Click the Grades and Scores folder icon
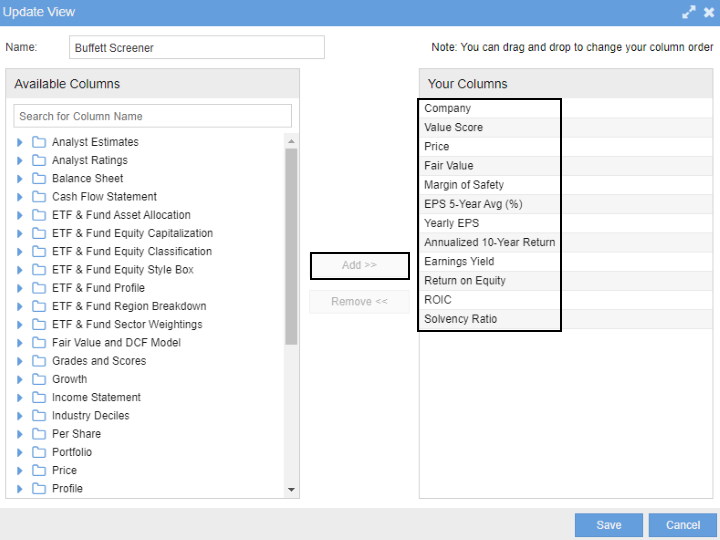Viewport: 720px width, 540px height. point(39,361)
